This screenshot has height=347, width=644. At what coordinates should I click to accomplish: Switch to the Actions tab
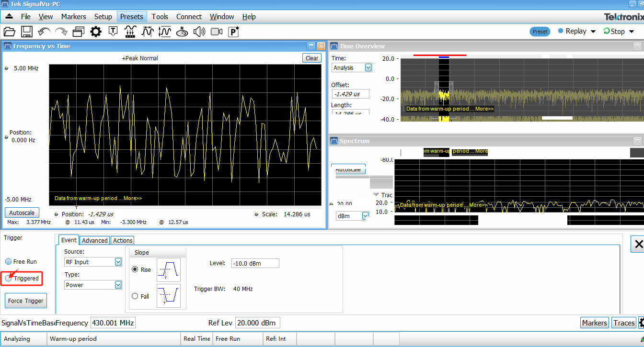(x=123, y=240)
